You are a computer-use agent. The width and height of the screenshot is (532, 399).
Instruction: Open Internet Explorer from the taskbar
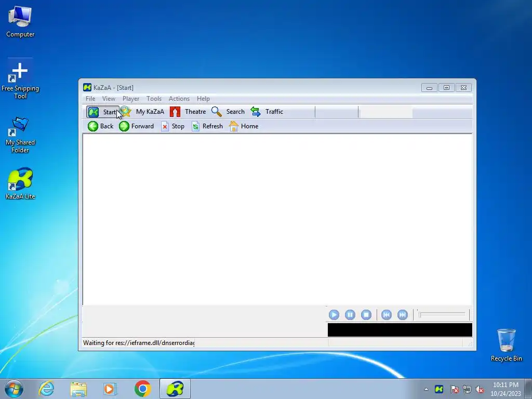click(x=46, y=389)
